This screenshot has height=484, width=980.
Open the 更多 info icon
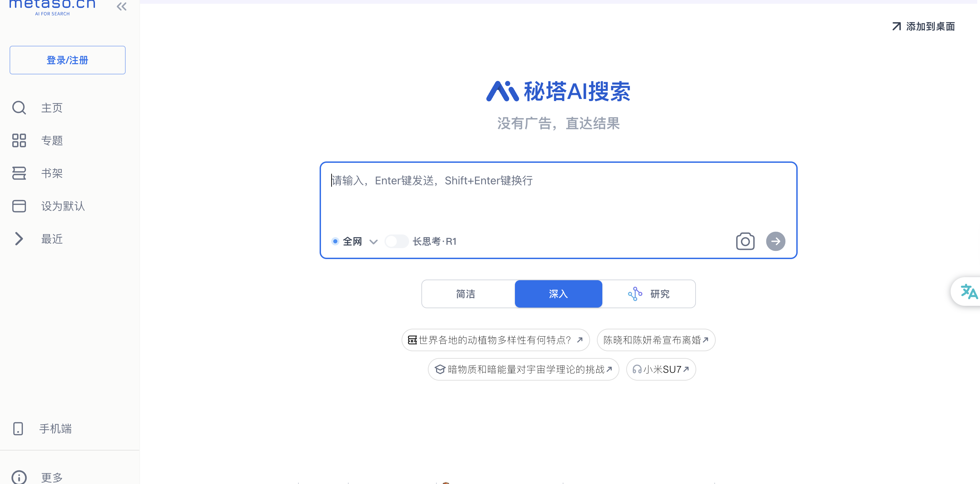tap(19, 478)
